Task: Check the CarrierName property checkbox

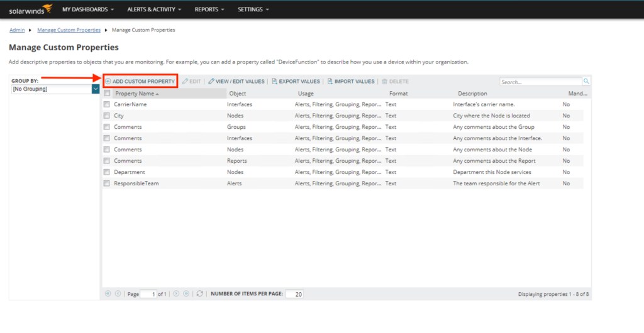Action: pyautogui.click(x=107, y=104)
